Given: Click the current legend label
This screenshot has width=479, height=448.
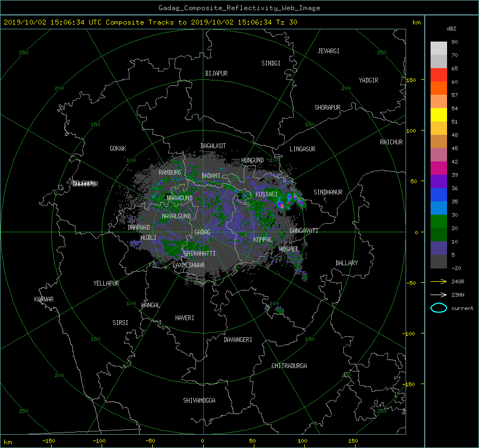Looking at the screenshot, I should [x=463, y=308].
